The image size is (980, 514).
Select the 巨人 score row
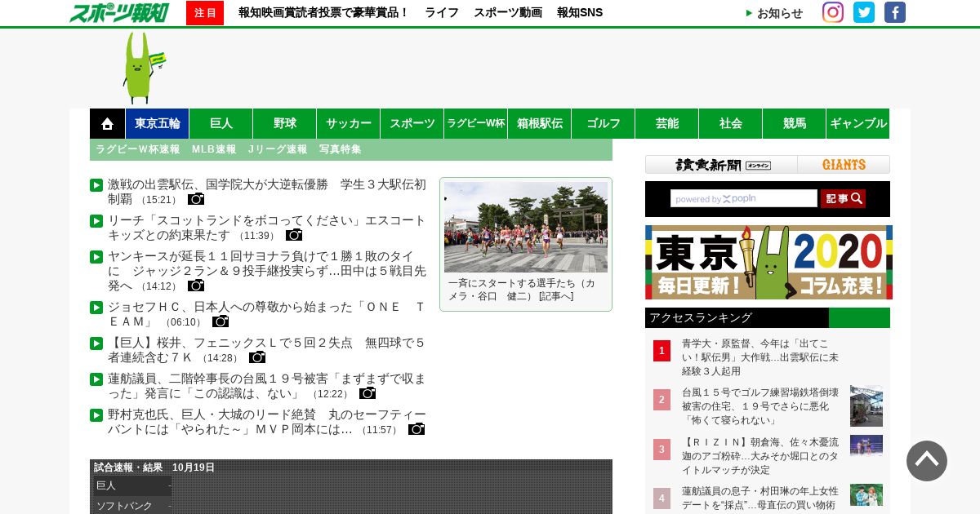pos(132,485)
